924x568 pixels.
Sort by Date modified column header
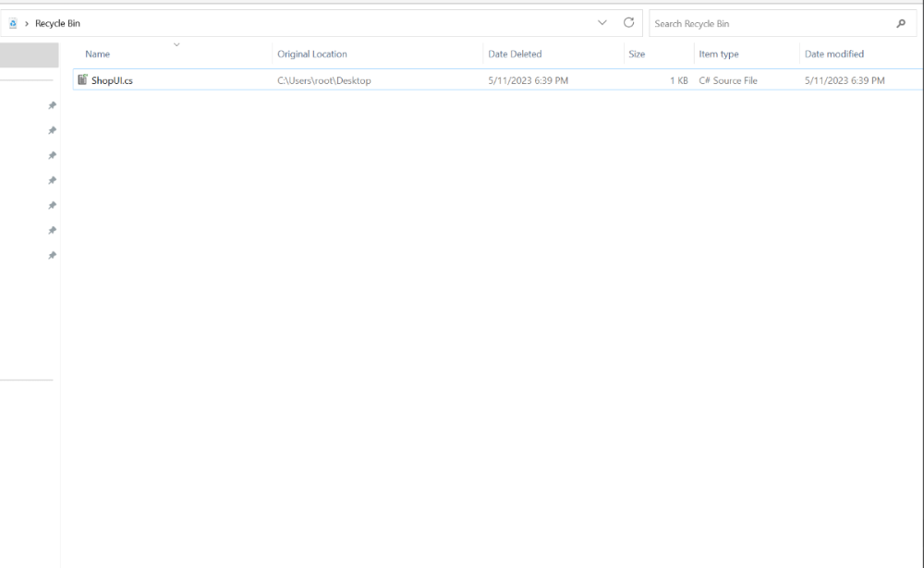click(834, 54)
